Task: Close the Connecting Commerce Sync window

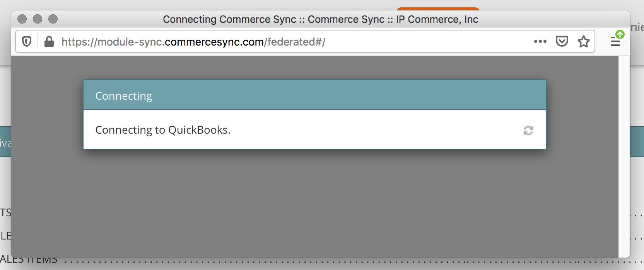Action: (x=22, y=19)
